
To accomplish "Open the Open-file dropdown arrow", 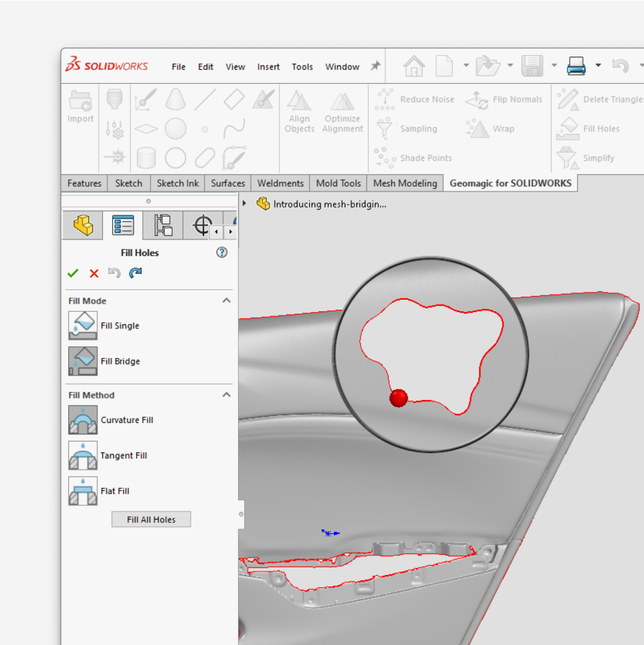I will coord(510,65).
